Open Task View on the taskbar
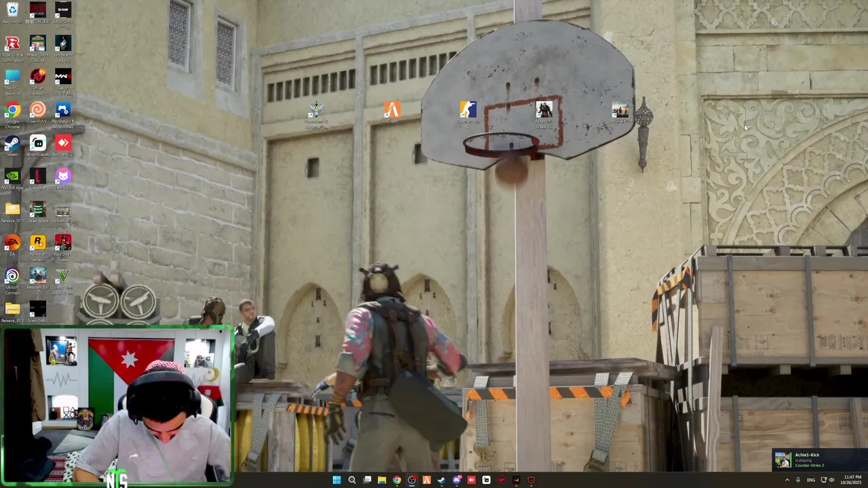This screenshot has width=868, height=488. click(367, 480)
